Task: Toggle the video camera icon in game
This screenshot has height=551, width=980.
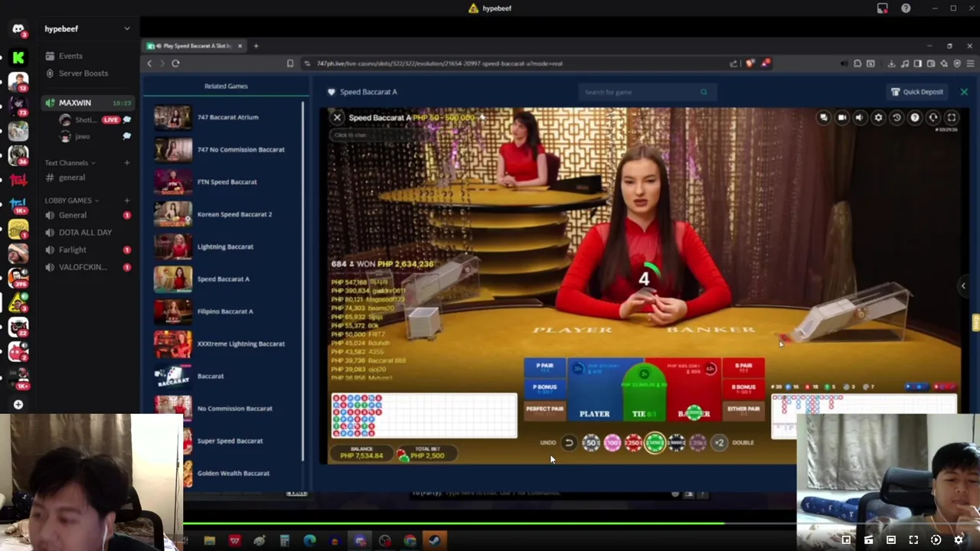Action: click(x=842, y=118)
